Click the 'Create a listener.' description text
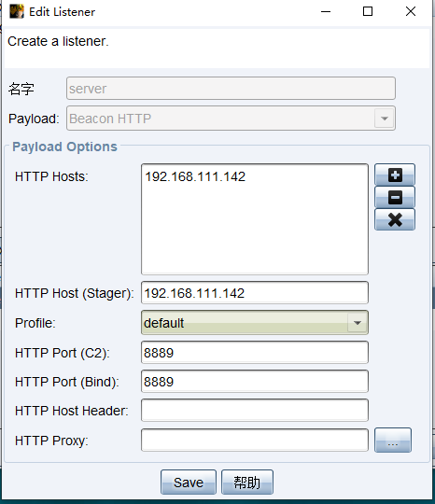This screenshot has width=435, height=504. tap(58, 41)
